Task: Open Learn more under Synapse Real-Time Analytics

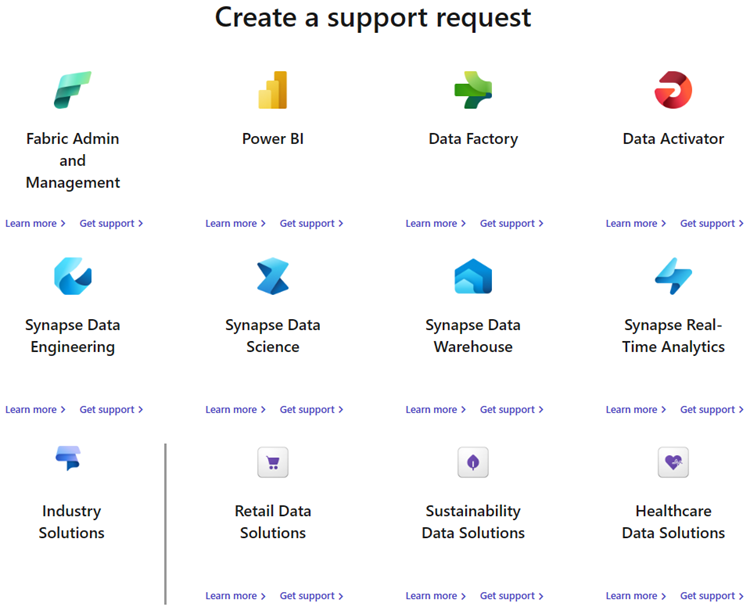Action: pyautogui.click(x=636, y=409)
